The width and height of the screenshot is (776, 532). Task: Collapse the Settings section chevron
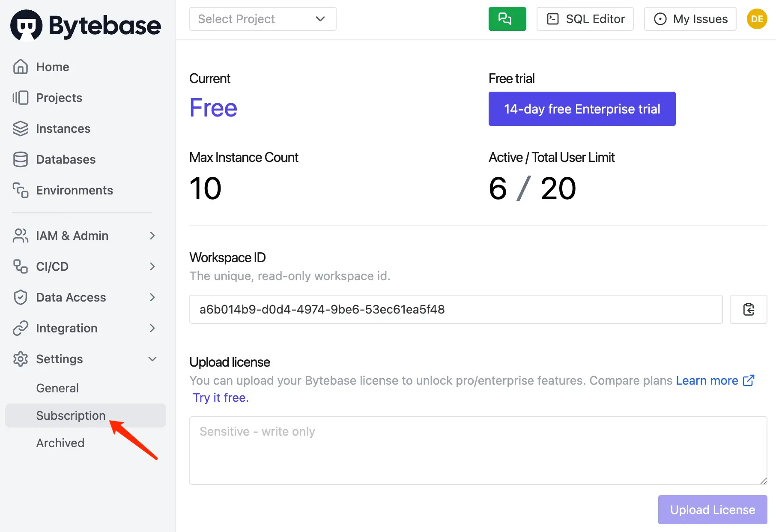pyautogui.click(x=152, y=359)
